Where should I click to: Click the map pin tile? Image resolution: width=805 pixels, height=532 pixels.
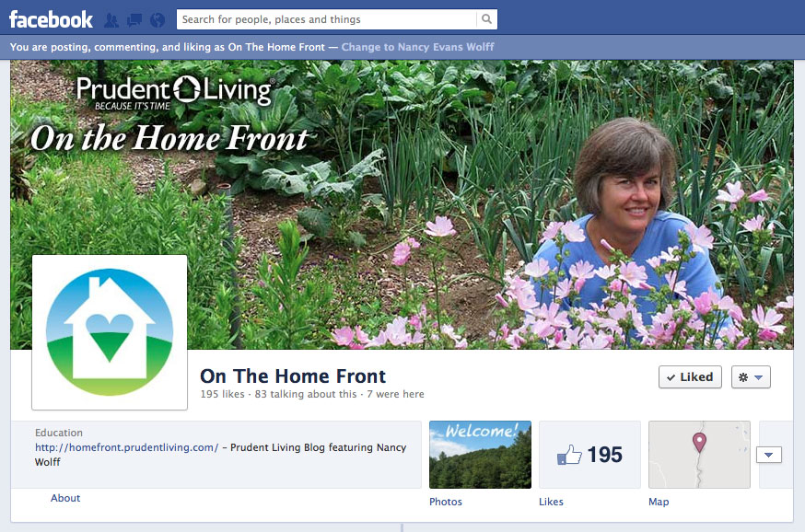coord(699,455)
